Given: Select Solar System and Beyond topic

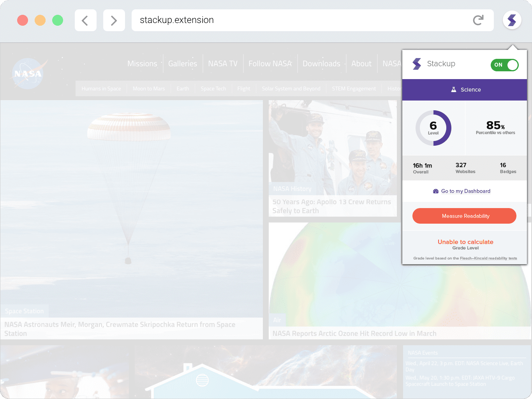Looking at the screenshot, I should pos(291,88).
